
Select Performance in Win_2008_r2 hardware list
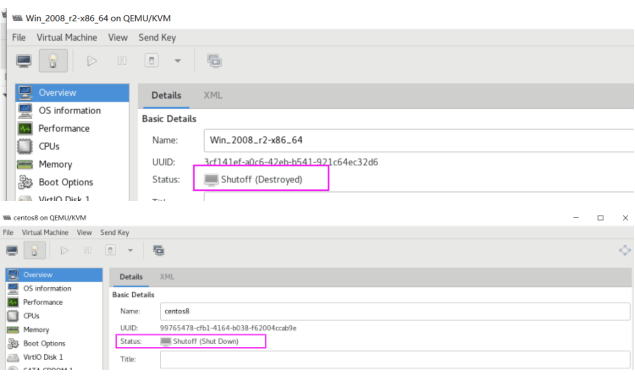(72, 128)
